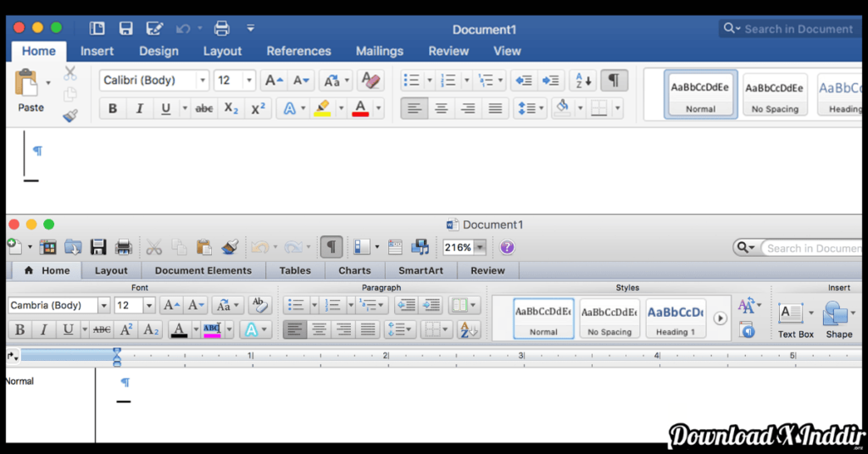Click the purple Help question mark

pos(507,247)
